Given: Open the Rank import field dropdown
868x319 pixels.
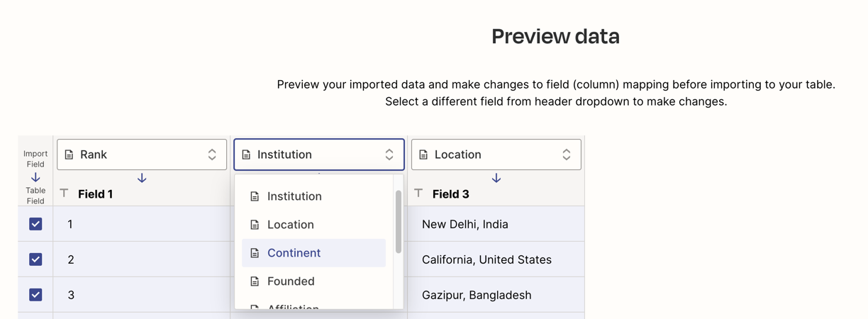Looking at the screenshot, I should pyautogui.click(x=142, y=155).
